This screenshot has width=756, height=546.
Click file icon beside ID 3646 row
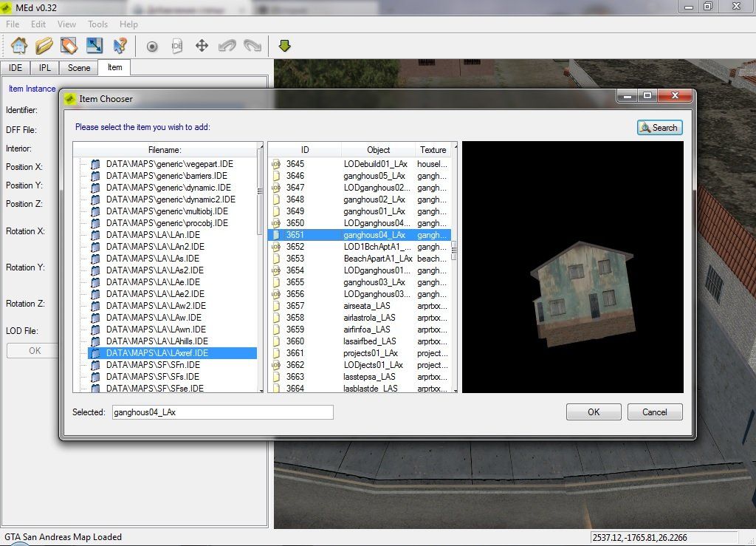(276, 176)
